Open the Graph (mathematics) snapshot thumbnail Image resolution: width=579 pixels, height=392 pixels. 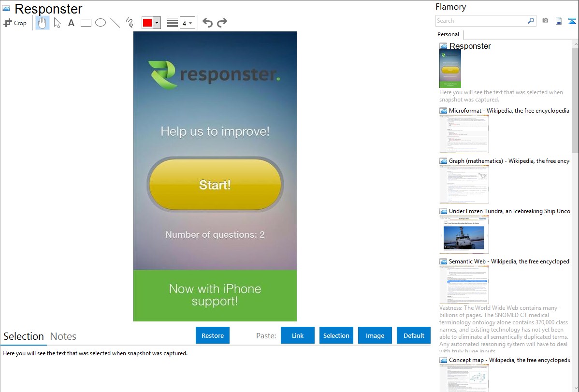pyautogui.click(x=464, y=184)
